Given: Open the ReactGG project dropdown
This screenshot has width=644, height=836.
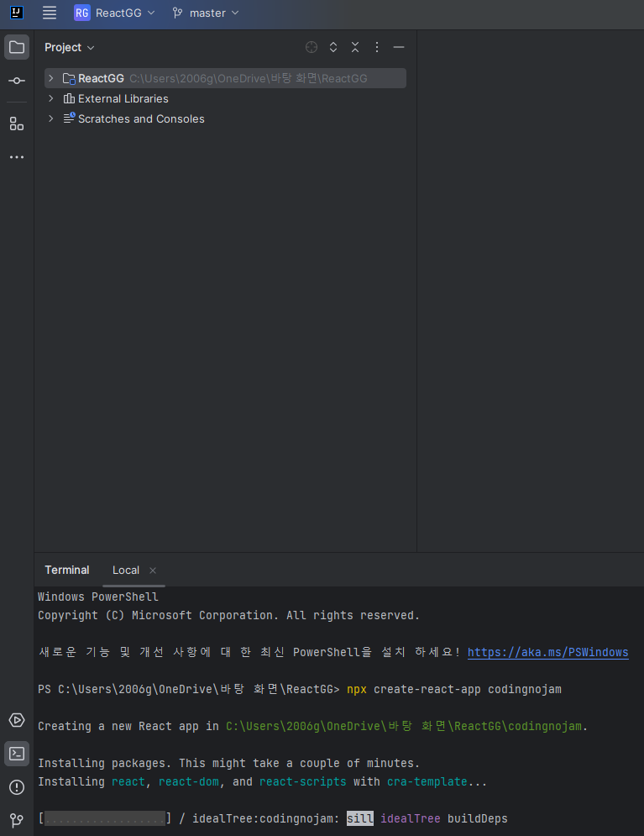Looking at the screenshot, I should pos(114,13).
